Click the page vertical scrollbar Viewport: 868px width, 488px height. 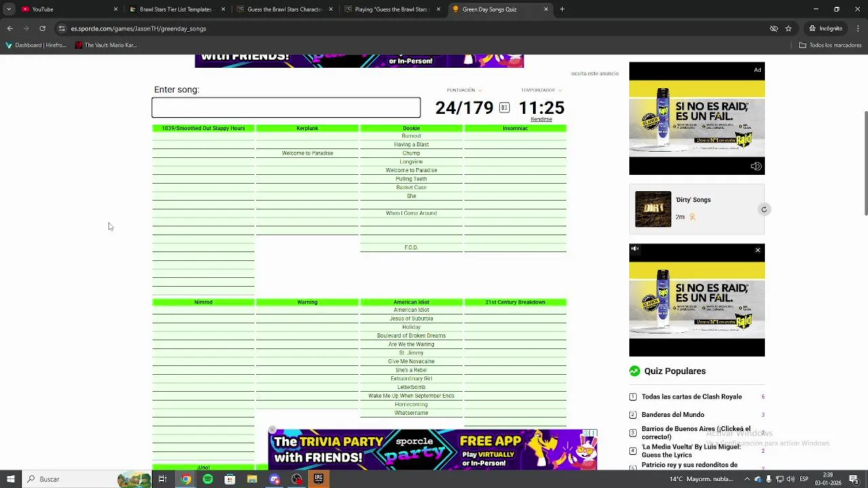click(x=865, y=163)
